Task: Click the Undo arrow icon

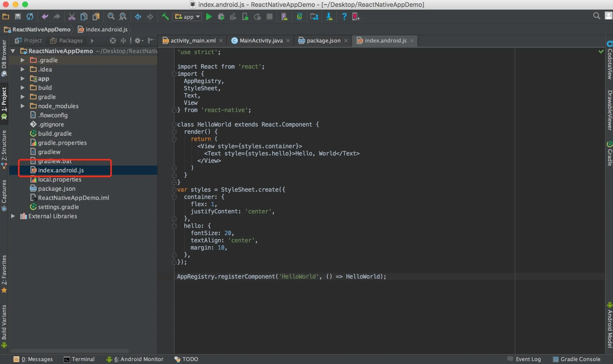Action: tap(45, 17)
